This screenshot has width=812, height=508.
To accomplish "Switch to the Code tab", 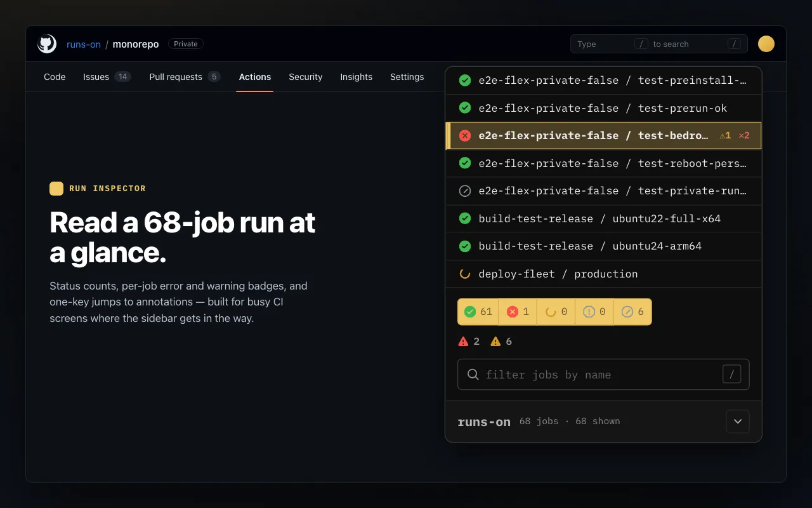I will tap(55, 77).
